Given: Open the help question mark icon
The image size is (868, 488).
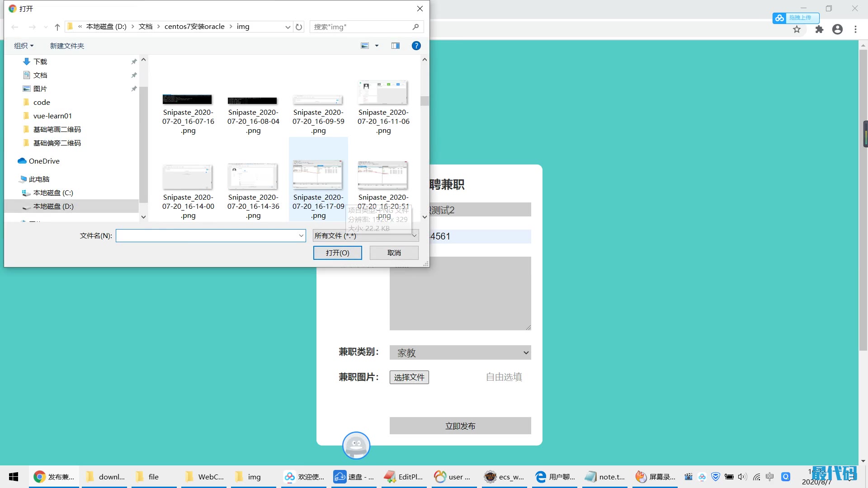Looking at the screenshot, I should 416,46.
